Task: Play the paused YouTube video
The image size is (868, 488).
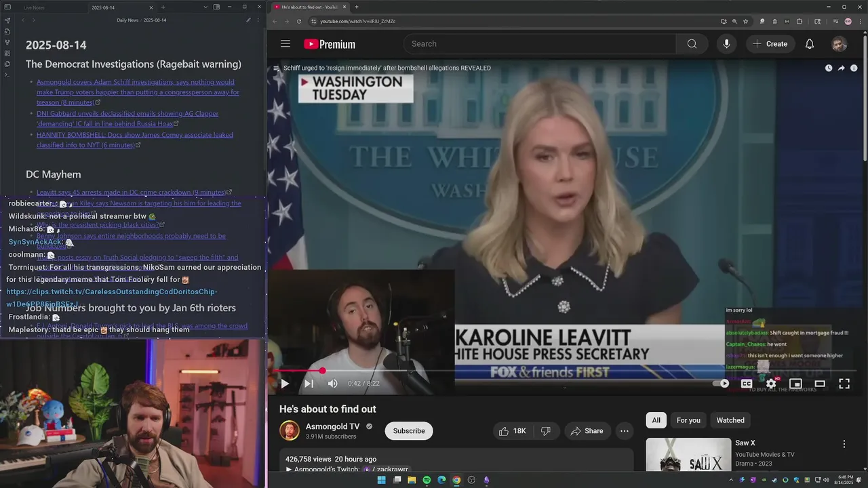Action: coord(285,384)
